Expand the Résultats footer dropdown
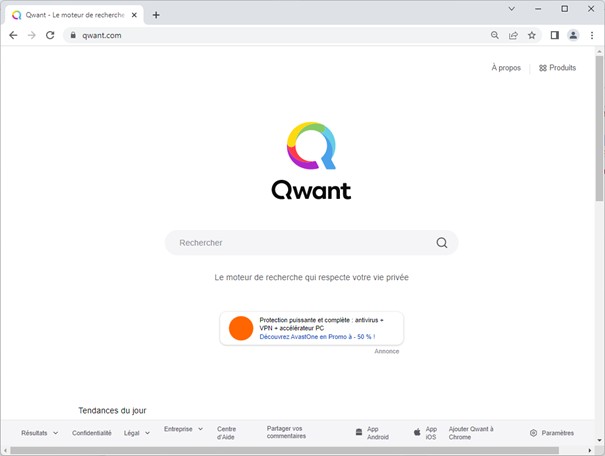This screenshot has width=605, height=456. [40, 433]
